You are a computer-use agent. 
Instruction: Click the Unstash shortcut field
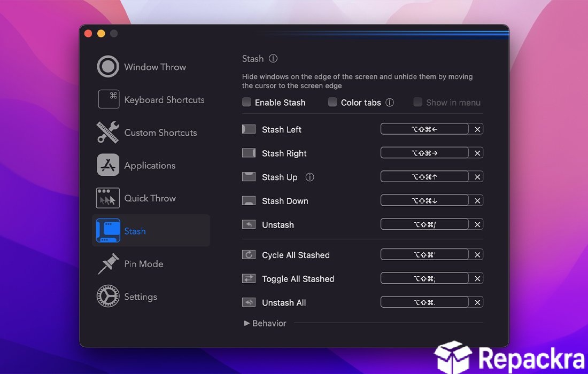click(424, 224)
